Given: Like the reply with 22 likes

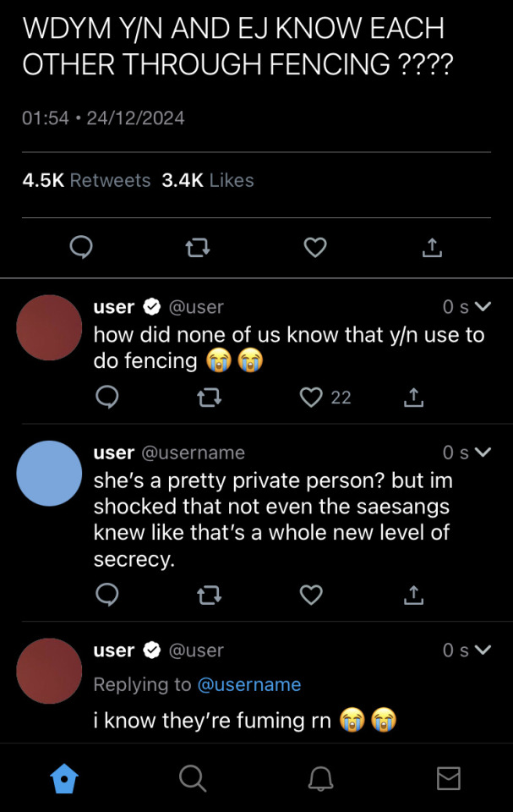Looking at the screenshot, I should point(312,397).
